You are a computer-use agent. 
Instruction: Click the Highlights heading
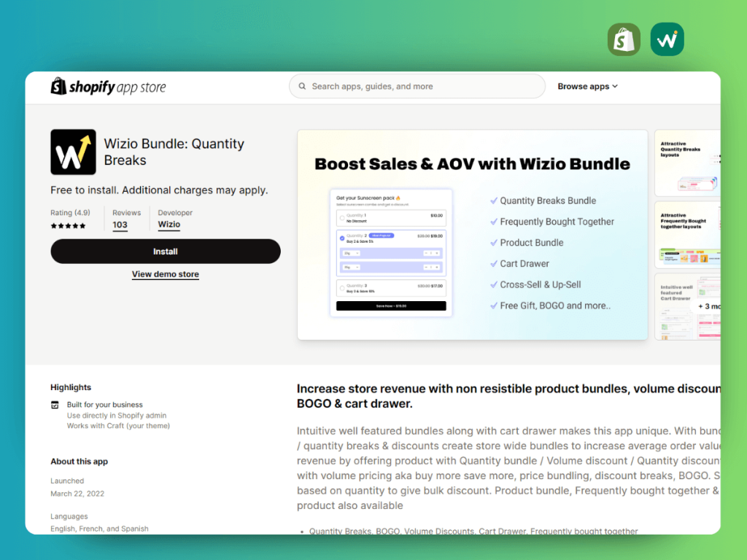pos(71,387)
